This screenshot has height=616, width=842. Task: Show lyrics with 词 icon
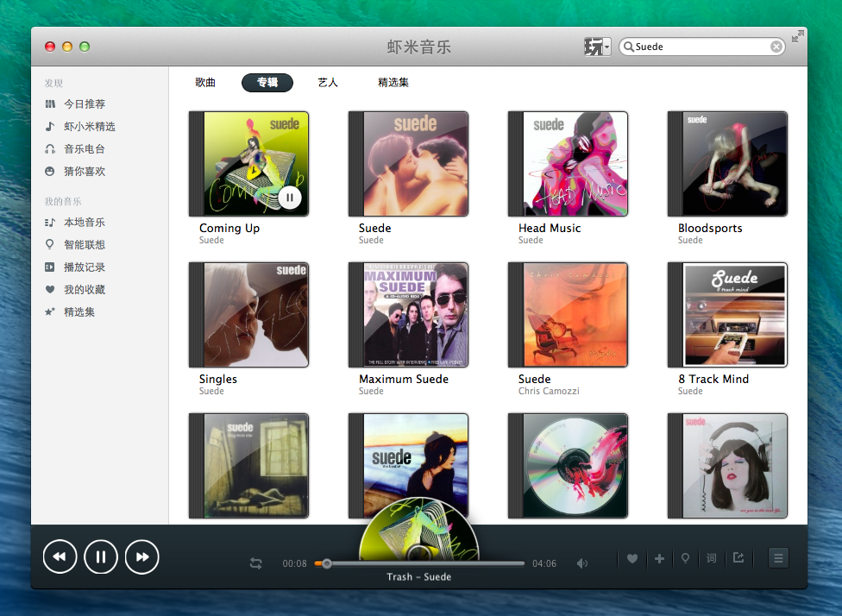click(712, 558)
